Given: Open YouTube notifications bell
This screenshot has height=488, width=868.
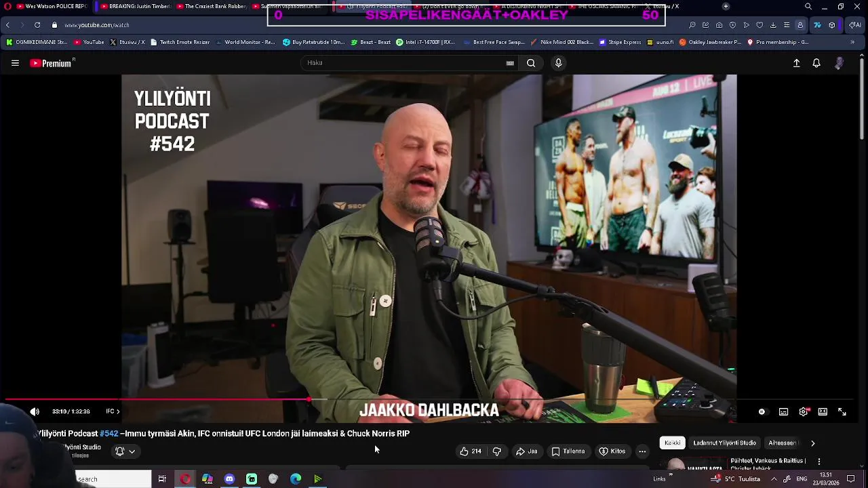Looking at the screenshot, I should pos(816,63).
